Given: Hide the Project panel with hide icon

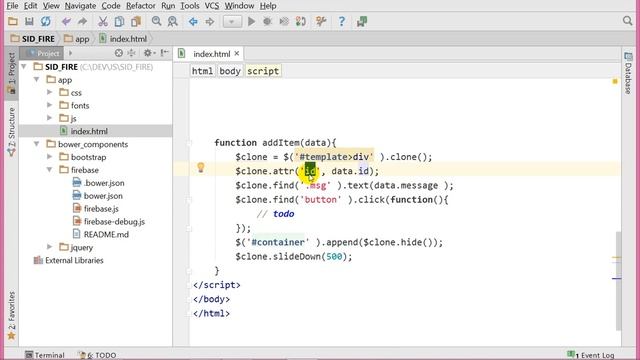Looking at the screenshot, I should 164,53.
